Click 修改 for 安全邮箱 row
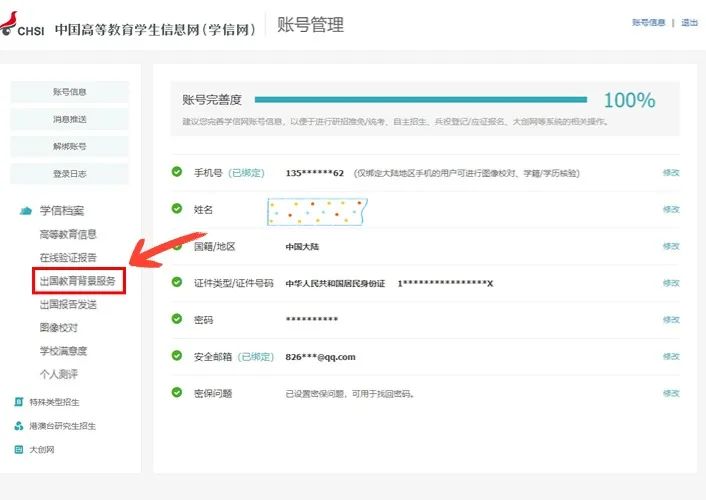 [671, 356]
